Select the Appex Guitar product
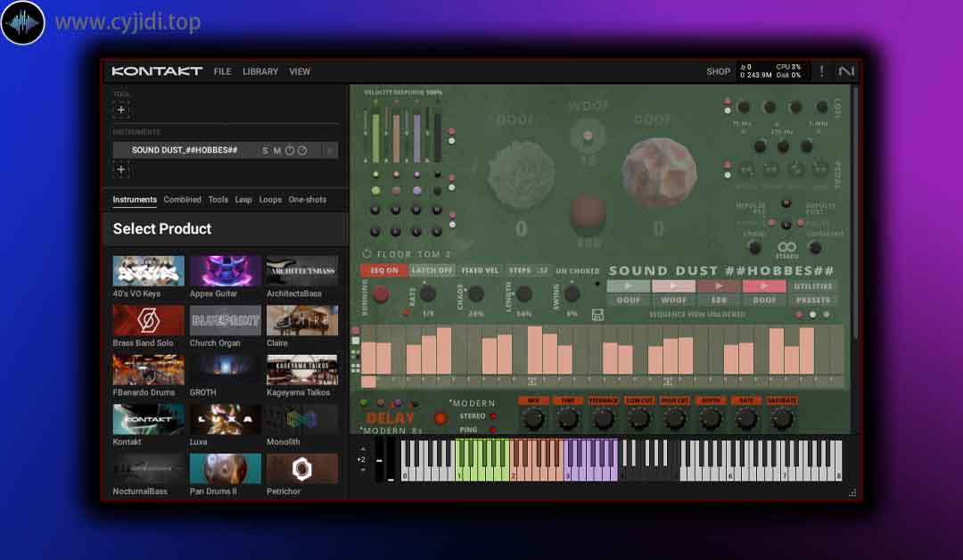963x560 pixels. 225,277
